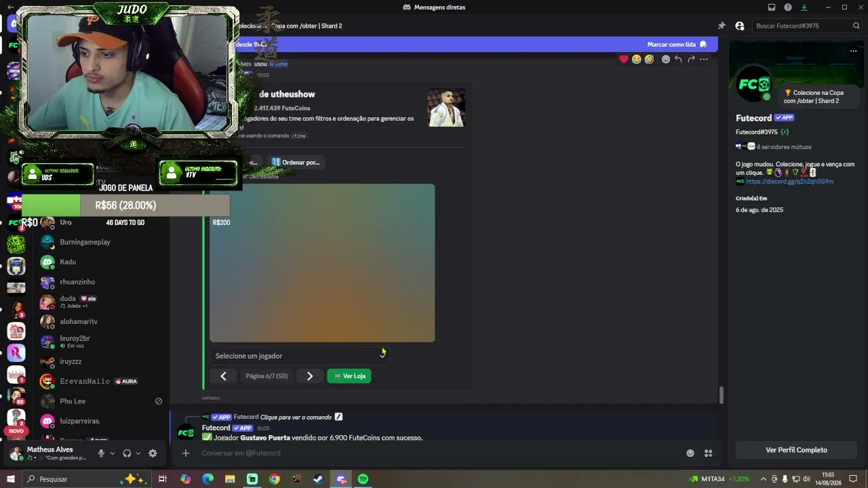868x488 pixels.
Task: Focus the 'Buscar Futecord#3975' search box
Action: (806, 26)
